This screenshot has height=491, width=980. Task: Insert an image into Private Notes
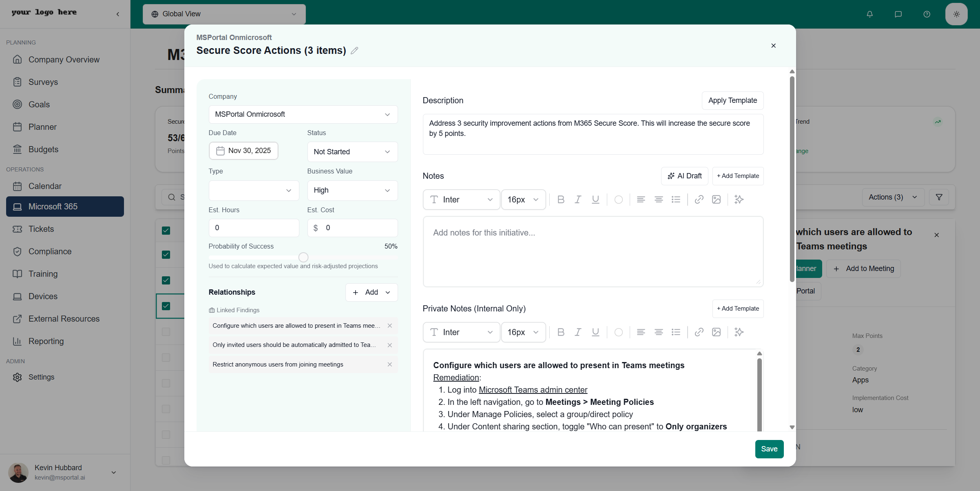point(717,332)
